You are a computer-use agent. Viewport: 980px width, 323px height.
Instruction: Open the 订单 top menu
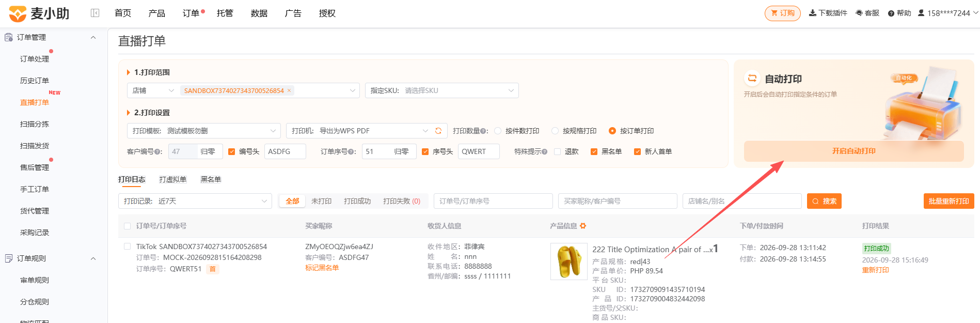pos(191,13)
